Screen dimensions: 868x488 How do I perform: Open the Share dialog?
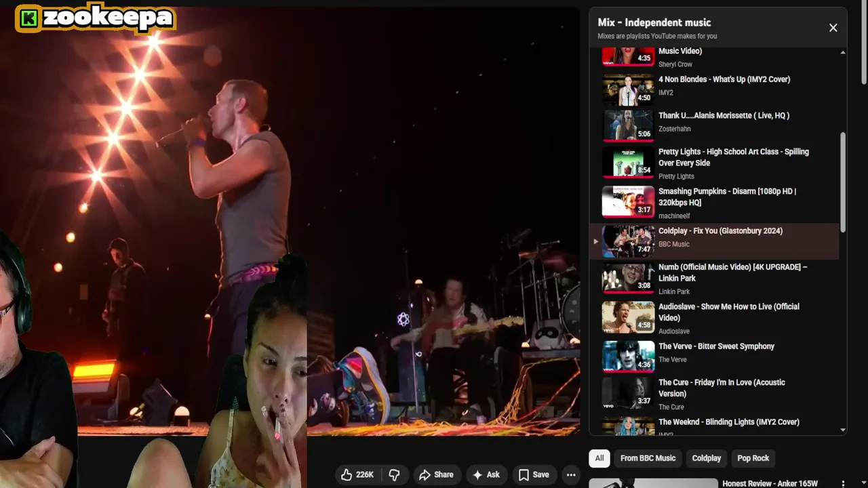click(436, 474)
